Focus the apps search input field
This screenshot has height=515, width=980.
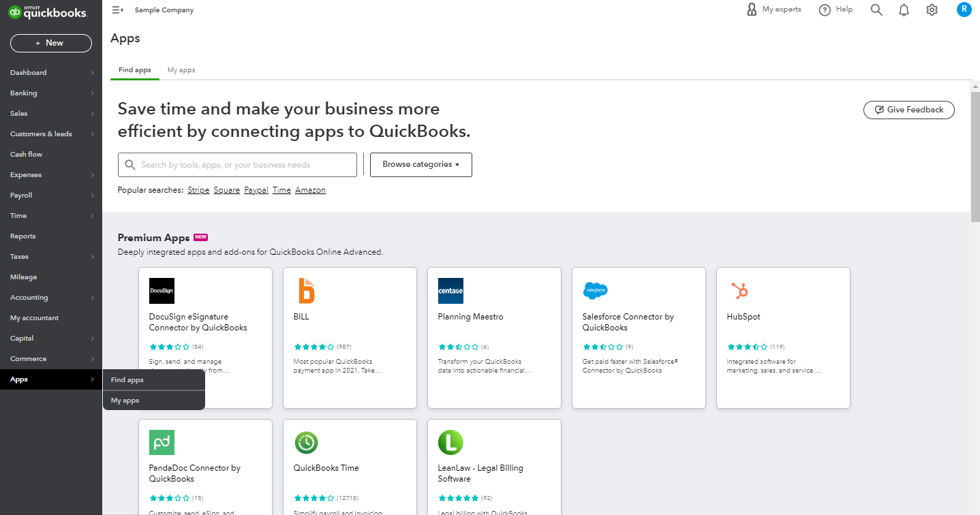point(237,165)
